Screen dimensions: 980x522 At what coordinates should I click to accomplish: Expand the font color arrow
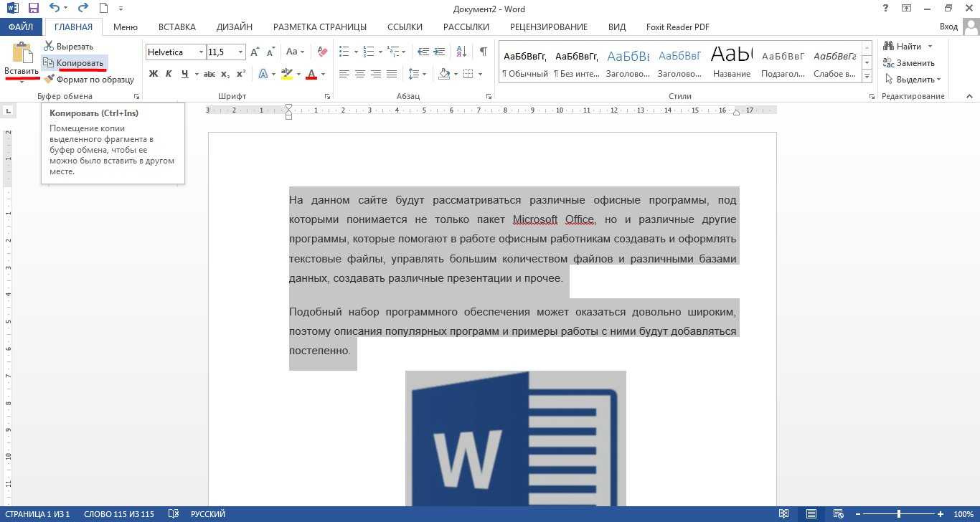pos(323,74)
